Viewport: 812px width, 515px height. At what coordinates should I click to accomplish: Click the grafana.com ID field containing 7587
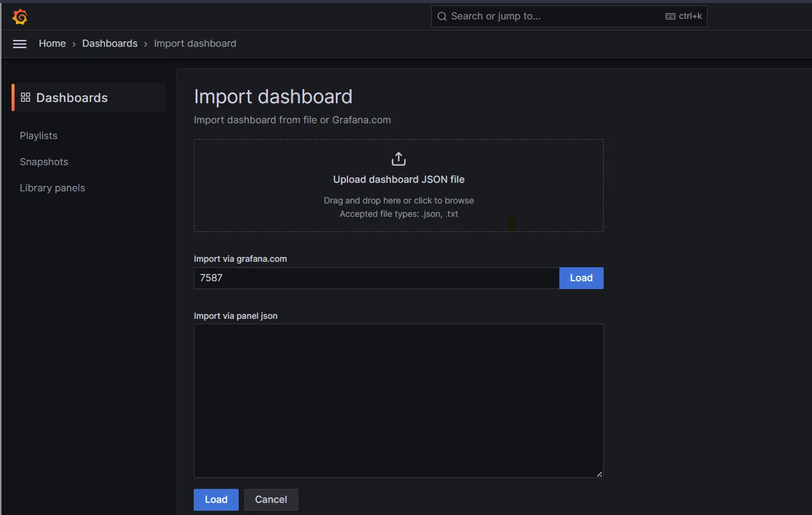click(x=377, y=278)
